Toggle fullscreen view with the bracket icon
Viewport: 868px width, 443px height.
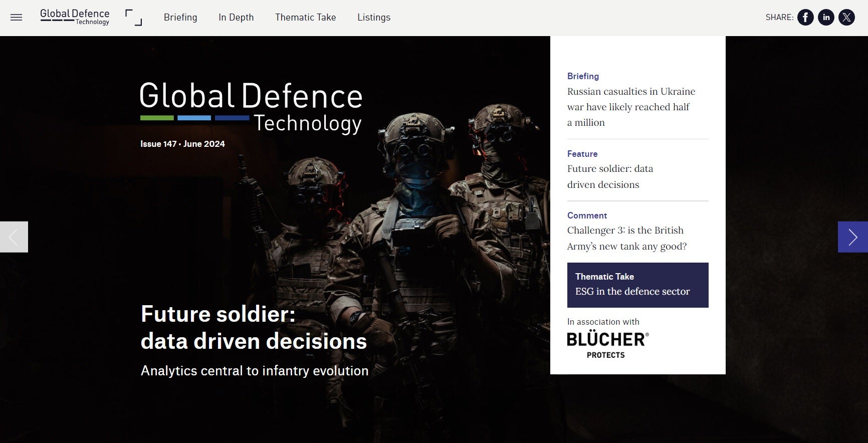(133, 18)
